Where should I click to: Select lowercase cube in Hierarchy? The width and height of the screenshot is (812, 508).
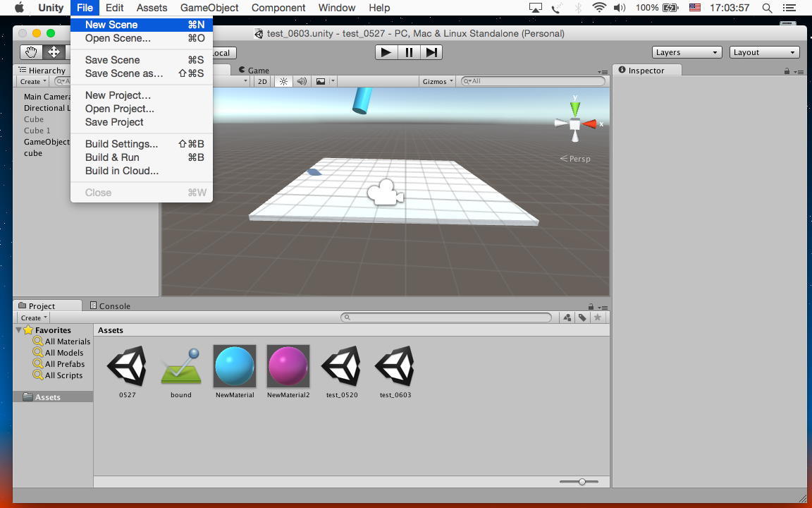coord(33,153)
